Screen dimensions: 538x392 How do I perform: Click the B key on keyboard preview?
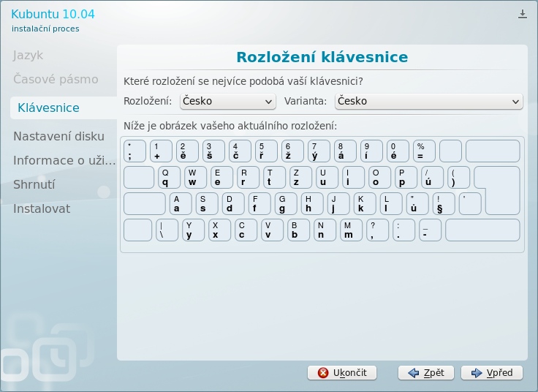[x=298, y=230]
